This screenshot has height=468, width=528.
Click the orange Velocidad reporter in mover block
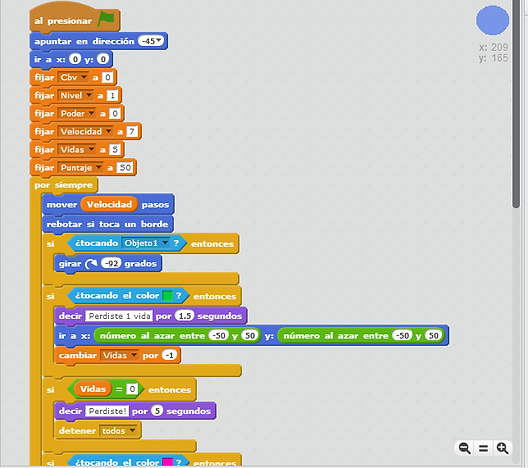pyautogui.click(x=109, y=204)
